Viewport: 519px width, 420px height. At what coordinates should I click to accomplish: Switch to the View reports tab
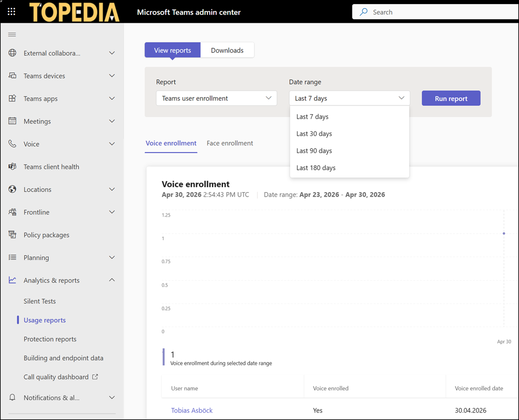(172, 50)
